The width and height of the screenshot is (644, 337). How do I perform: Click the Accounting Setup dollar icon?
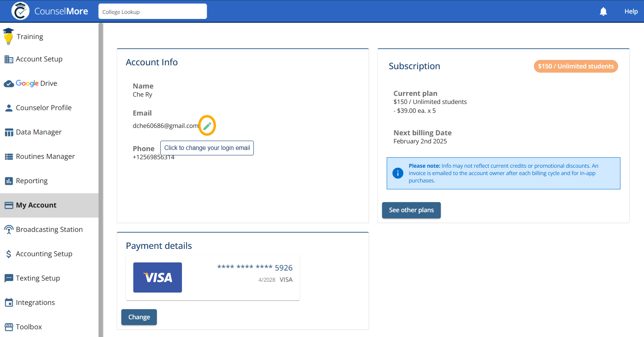click(8, 254)
